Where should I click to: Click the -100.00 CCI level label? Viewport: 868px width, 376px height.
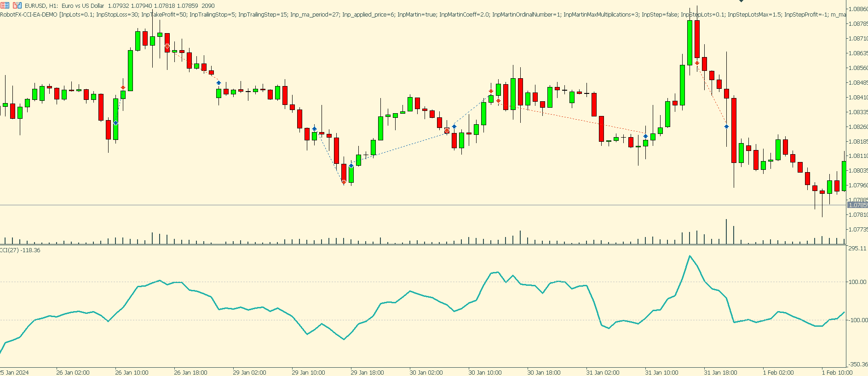[857, 320]
